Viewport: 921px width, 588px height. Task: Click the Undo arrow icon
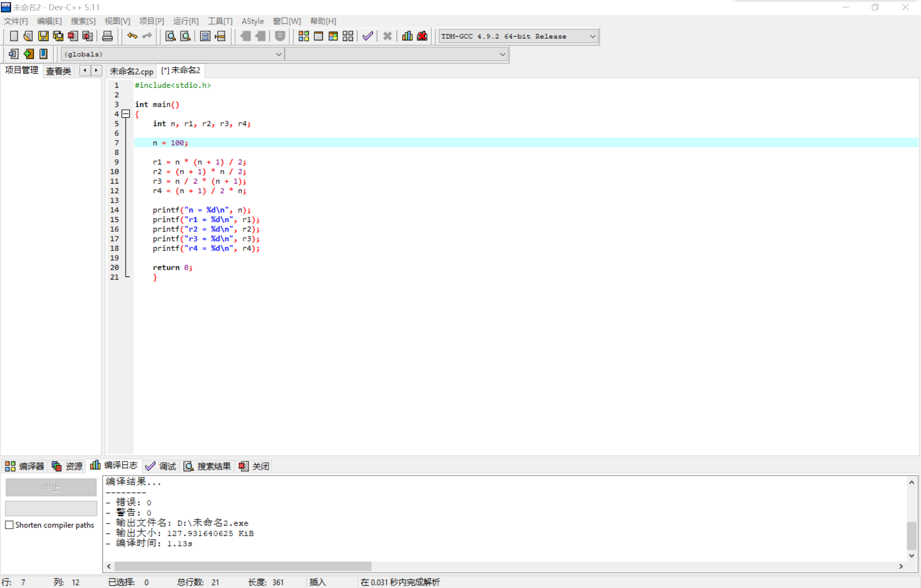132,36
